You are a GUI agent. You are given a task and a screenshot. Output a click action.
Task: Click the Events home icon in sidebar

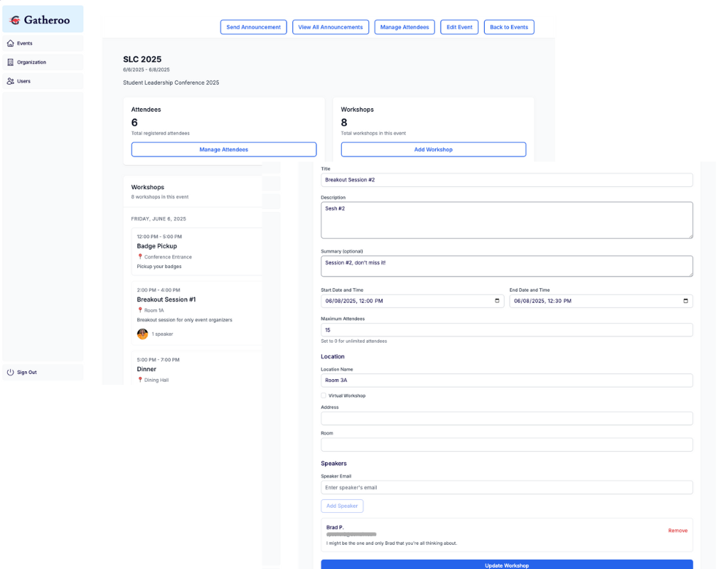click(x=11, y=43)
